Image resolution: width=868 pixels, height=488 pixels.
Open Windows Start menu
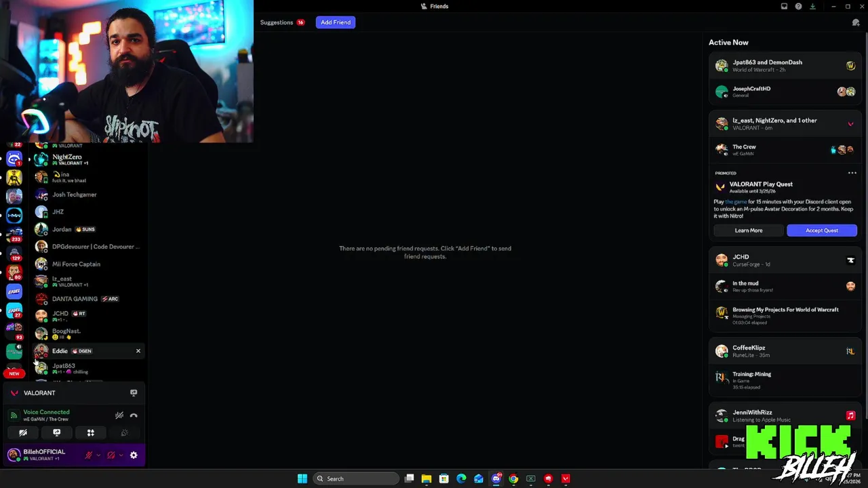[302, 479]
